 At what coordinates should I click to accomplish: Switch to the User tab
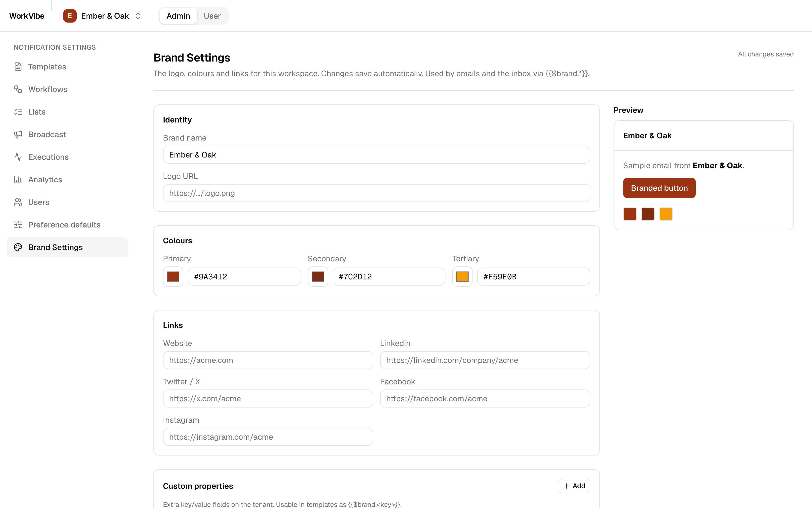(212, 16)
